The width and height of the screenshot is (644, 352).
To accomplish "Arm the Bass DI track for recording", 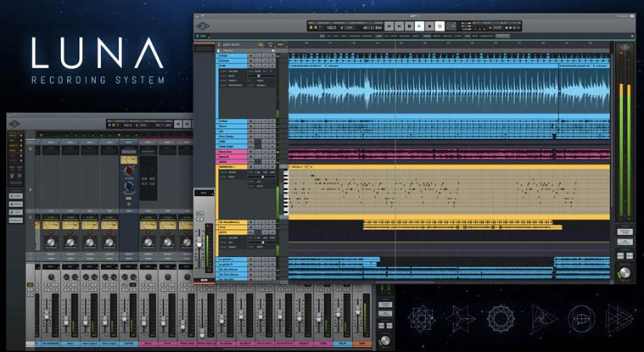I will tap(251, 156).
